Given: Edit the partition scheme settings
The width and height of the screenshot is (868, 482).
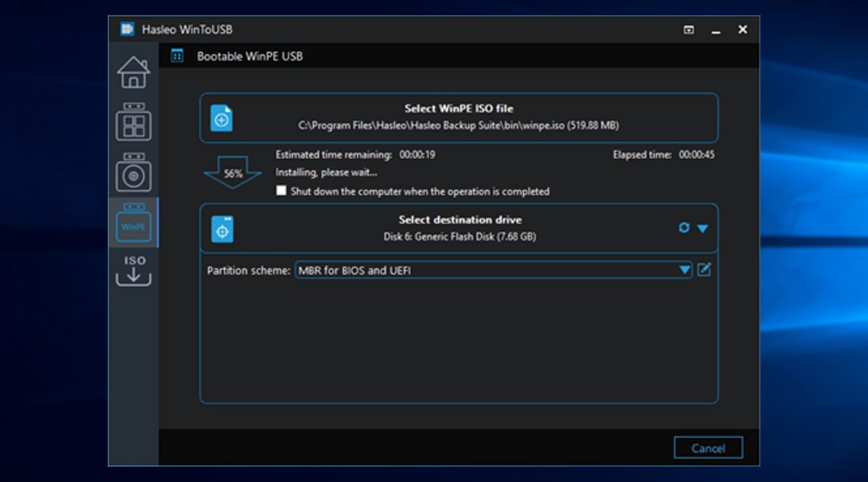Looking at the screenshot, I should click(x=704, y=270).
